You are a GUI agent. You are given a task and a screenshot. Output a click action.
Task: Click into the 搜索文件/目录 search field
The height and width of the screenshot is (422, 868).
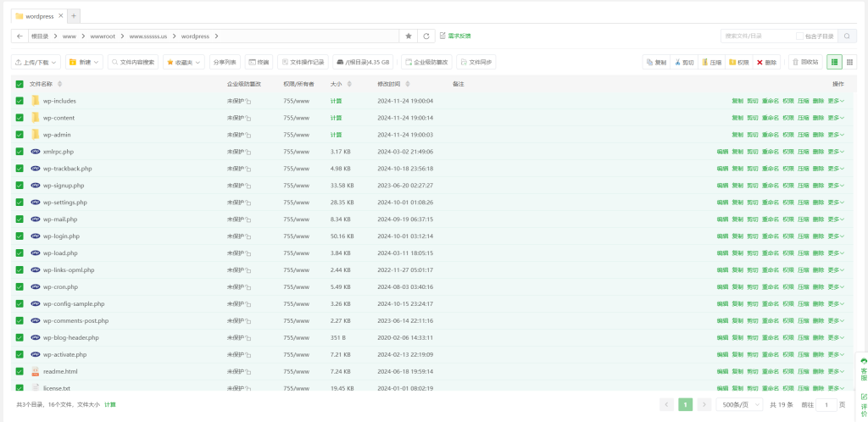pos(757,36)
